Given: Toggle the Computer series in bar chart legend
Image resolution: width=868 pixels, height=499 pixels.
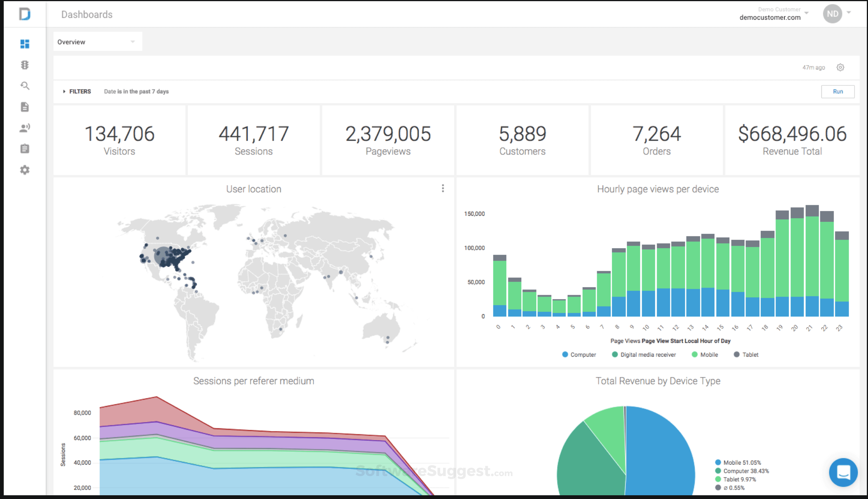Looking at the screenshot, I should [x=579, y=354].
